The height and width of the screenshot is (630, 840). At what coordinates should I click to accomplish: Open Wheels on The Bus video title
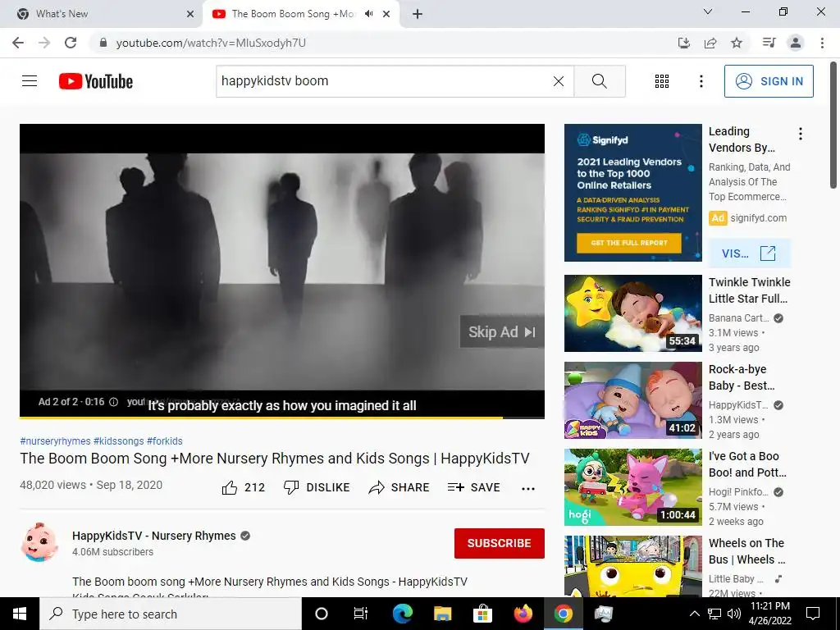[x=746, y=551]
